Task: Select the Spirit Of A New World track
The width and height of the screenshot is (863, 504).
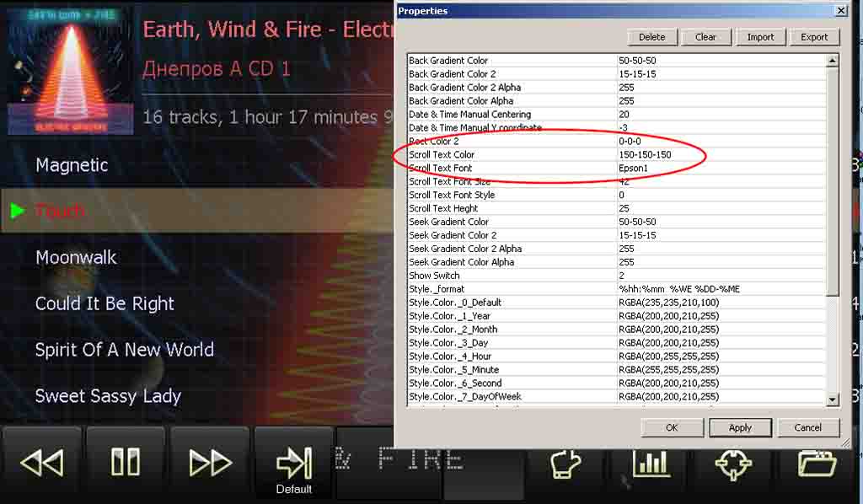Action: (125, 350)
